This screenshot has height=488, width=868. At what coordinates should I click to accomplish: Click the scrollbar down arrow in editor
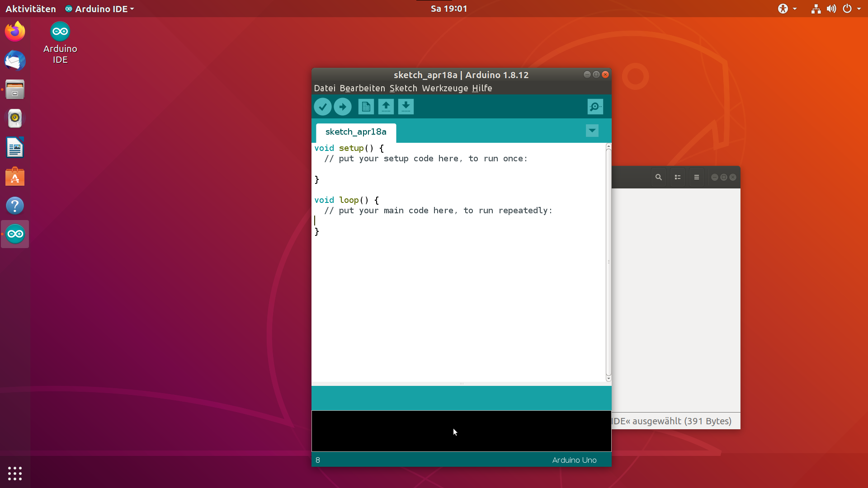[x=609, y=379]
